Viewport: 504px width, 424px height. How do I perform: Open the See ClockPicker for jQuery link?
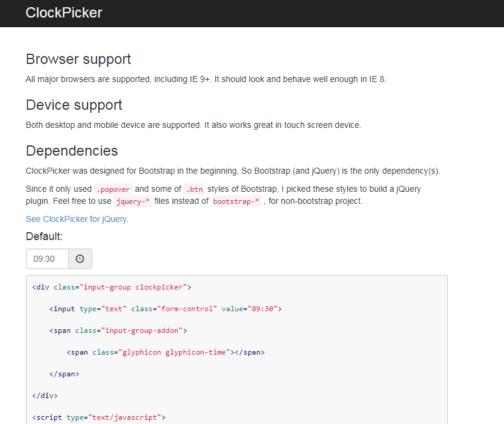click(77, 219)
